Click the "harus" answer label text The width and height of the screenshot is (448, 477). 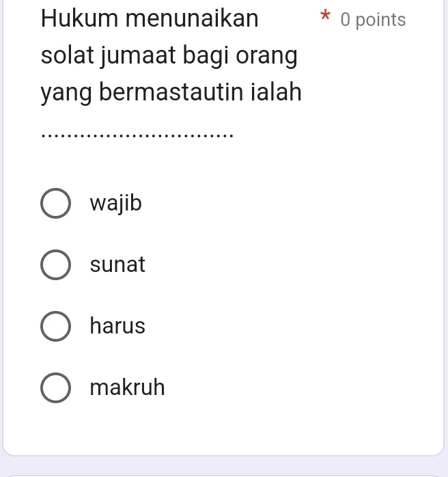[x=117, y=327]
